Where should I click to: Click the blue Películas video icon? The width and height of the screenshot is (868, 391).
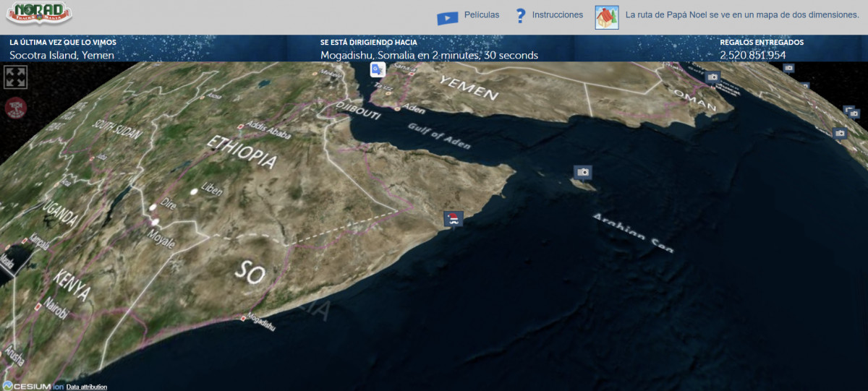(x=448, y=17)
